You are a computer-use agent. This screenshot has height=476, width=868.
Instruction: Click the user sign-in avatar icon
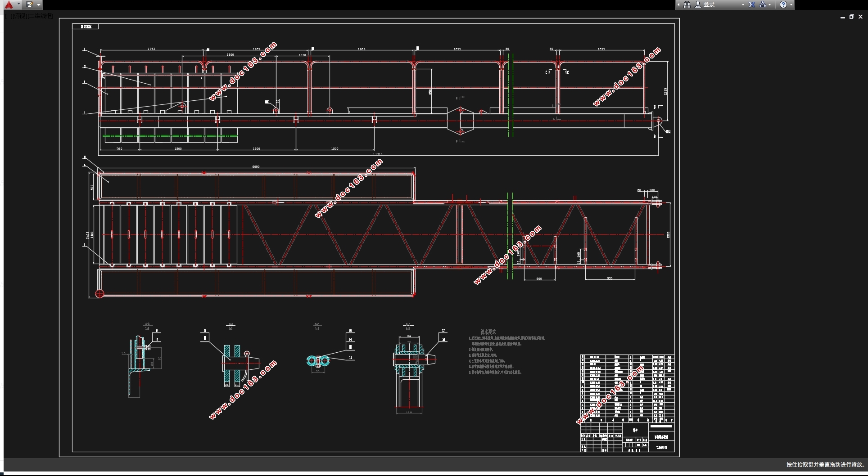[x=698, y=4]
